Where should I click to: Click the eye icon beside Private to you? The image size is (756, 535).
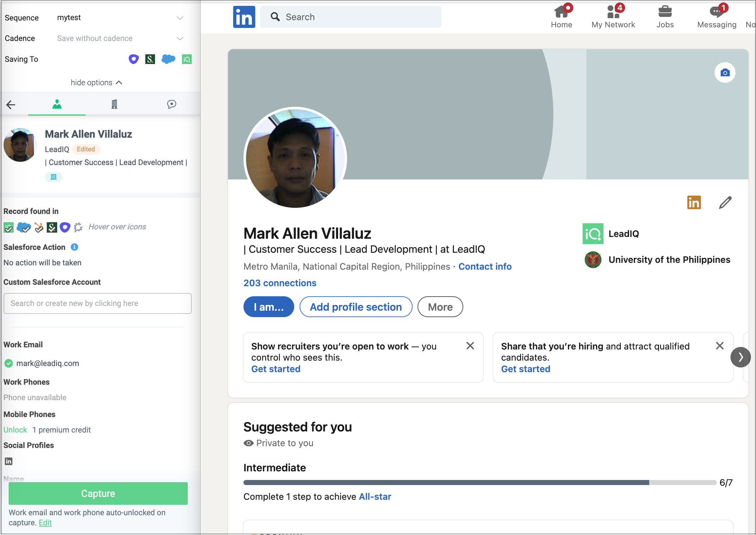pos(249,443)
